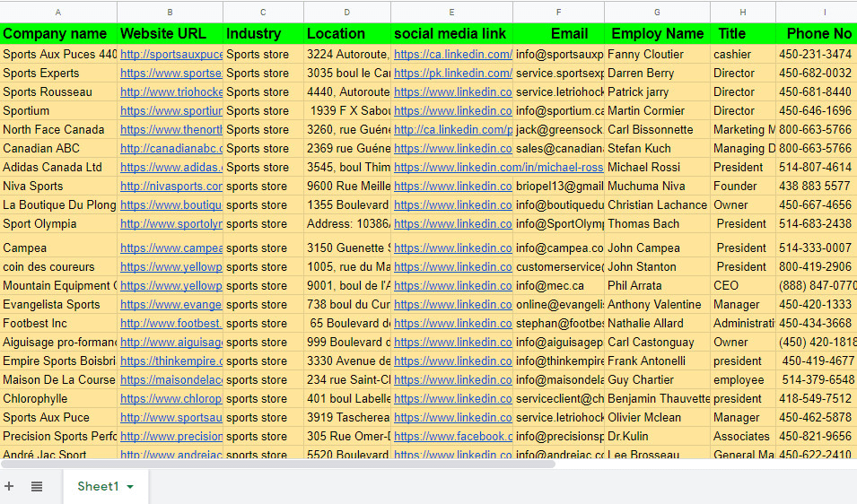
Task: Select the 'Sportium' company cell
Action: pos(58,111)
